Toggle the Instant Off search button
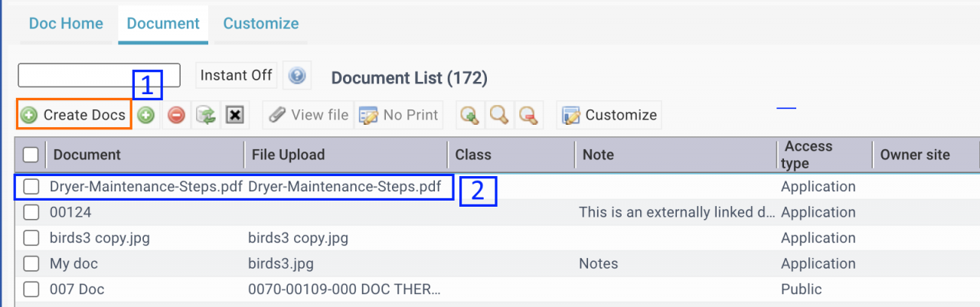The height and width of the screenshot is (307, 980). click(236, 75)
